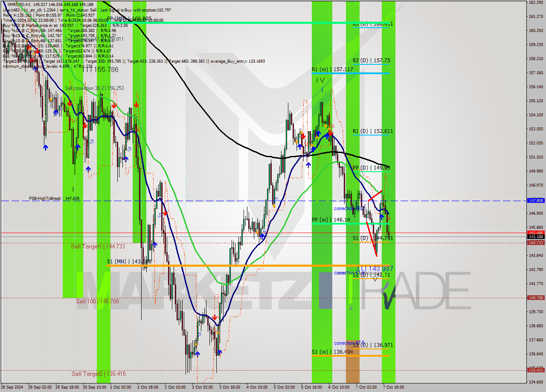The image size is (546, 392).
Task: Select '29 Sep 18:00' on the time axis
Action: point(68,387)
